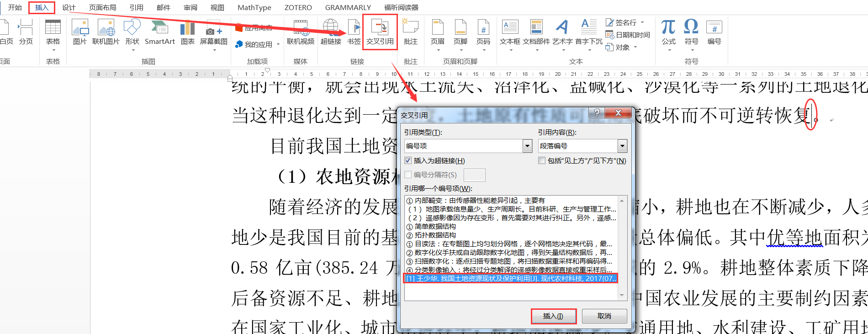Open the Symbol picker

coord(691,32)
